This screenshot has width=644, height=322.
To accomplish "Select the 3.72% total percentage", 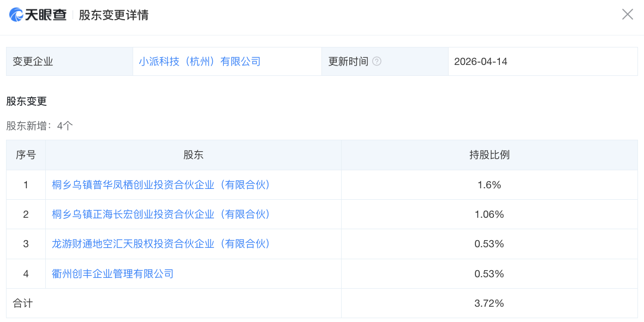I will tap(491, 303).
